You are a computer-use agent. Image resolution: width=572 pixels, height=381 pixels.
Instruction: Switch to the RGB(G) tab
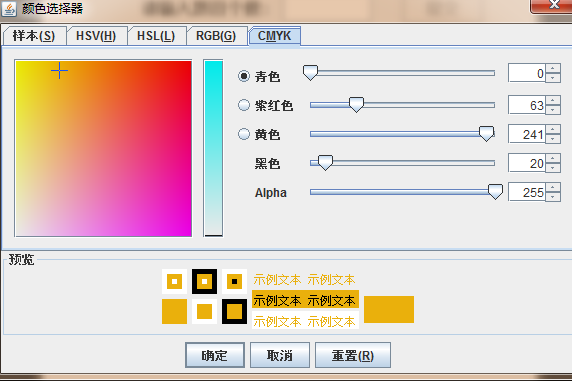(216, 36)
